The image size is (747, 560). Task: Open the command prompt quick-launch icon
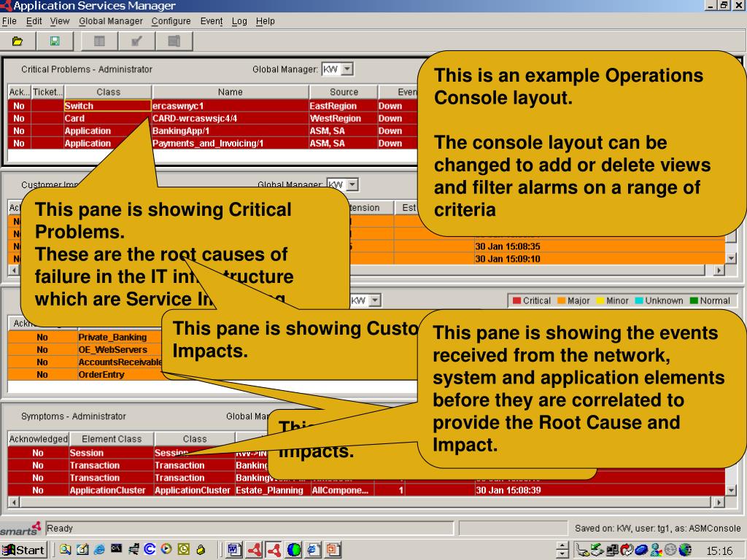pyautogui.click(x=116, y=549)
